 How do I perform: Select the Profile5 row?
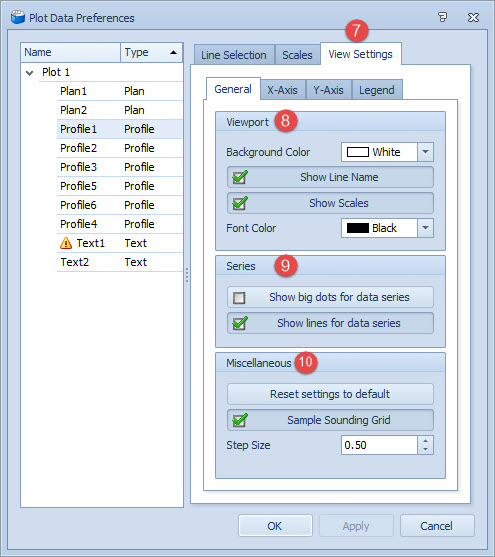pos(119,186)
